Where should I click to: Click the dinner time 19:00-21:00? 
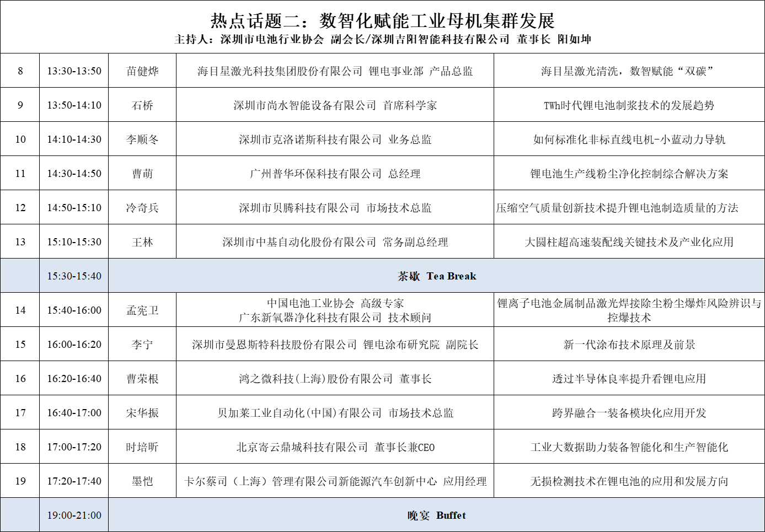(x=74, y=515)
